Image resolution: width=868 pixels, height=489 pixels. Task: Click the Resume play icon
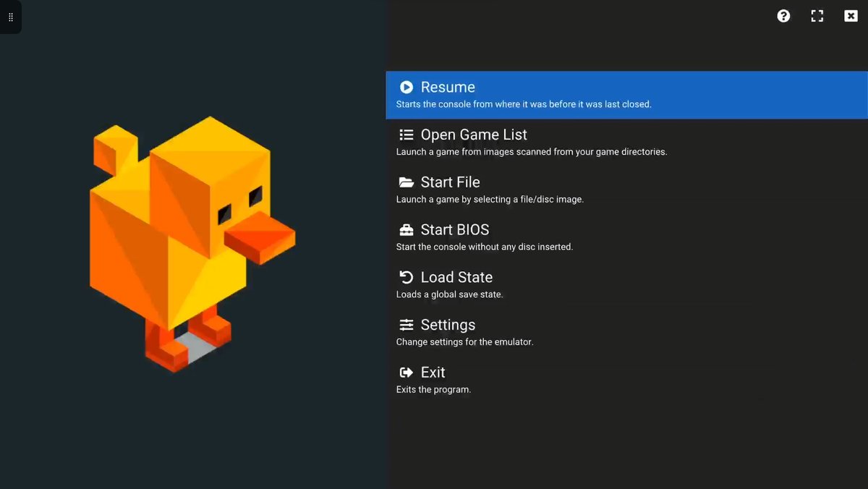coord(407,87)
